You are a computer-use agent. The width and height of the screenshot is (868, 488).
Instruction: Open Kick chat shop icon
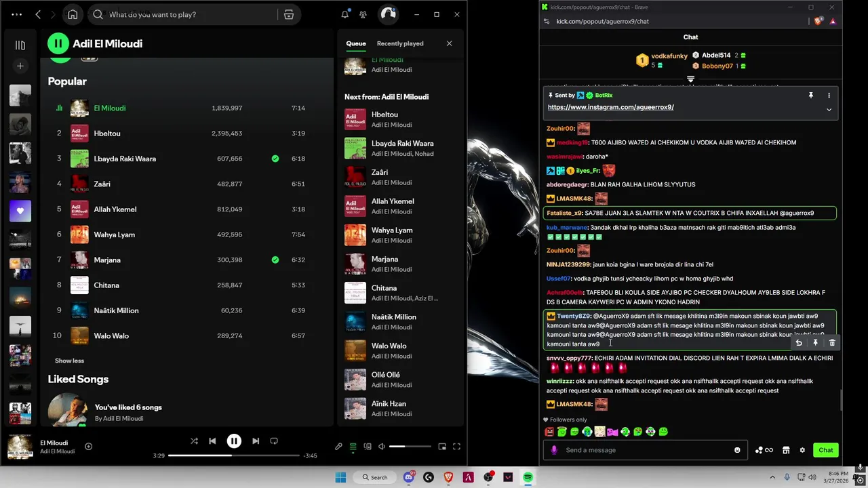(786, 450)
